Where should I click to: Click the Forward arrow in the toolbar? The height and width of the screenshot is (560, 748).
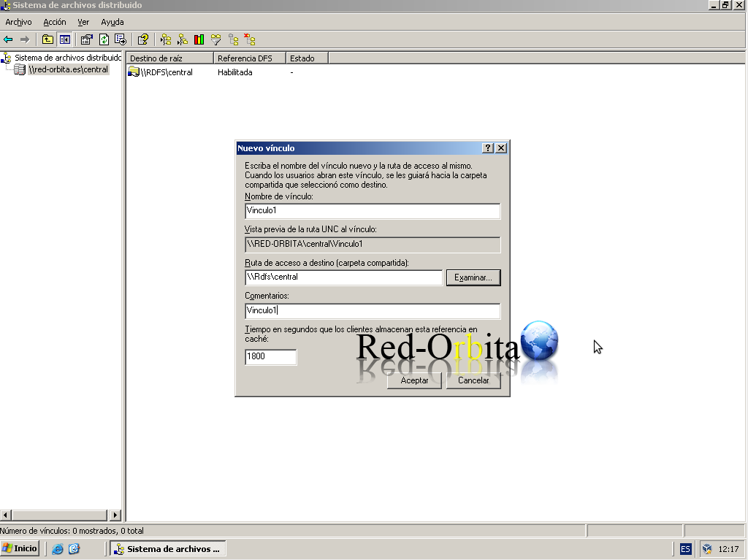tap(25, 39)
